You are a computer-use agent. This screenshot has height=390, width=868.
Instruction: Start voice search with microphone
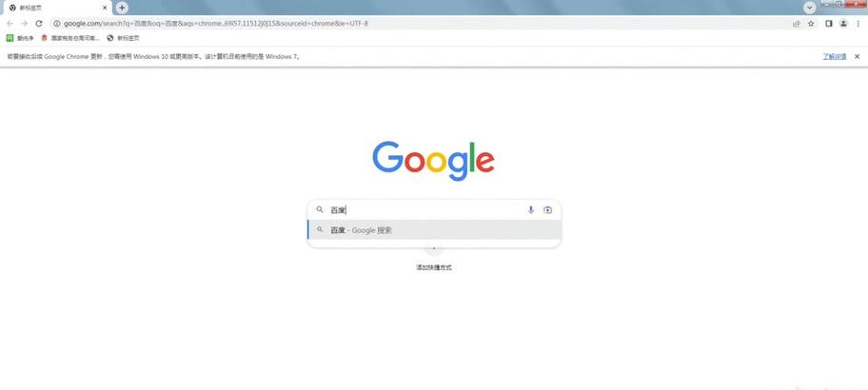click(531, 209)
